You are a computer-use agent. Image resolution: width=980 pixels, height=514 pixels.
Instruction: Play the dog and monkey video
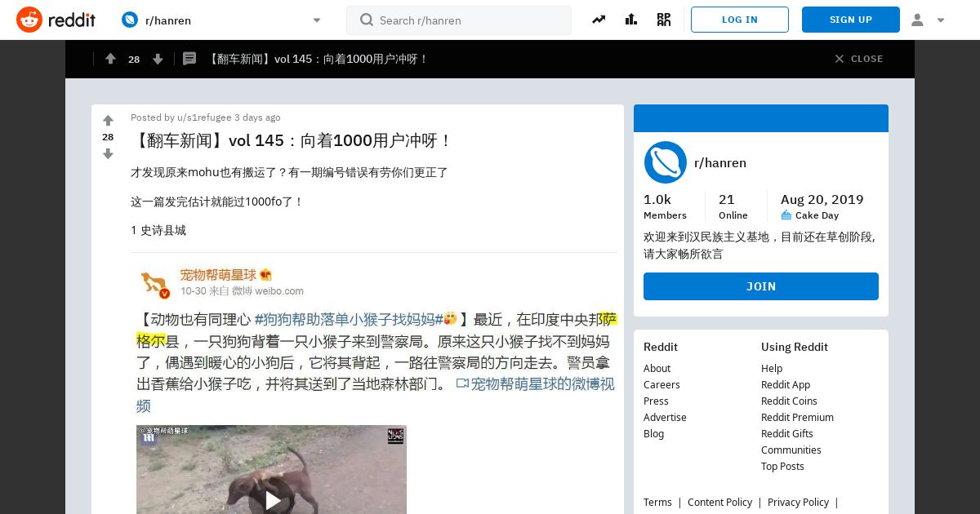pos(272,500)
